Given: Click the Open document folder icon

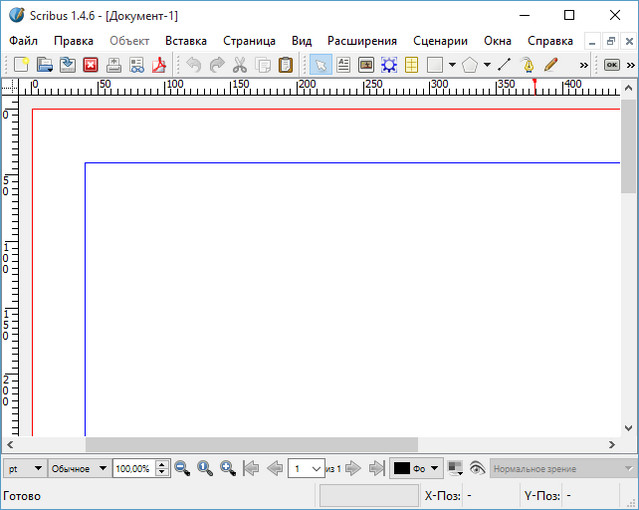Looking at the screenshot, I should [x=44, y=65].
